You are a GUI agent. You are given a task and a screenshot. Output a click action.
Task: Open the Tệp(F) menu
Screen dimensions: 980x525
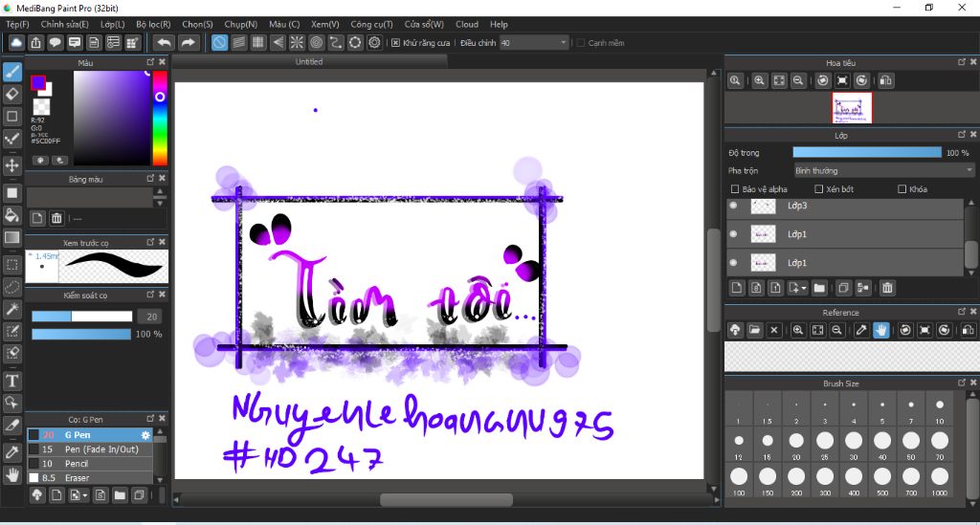coord(17,24)
